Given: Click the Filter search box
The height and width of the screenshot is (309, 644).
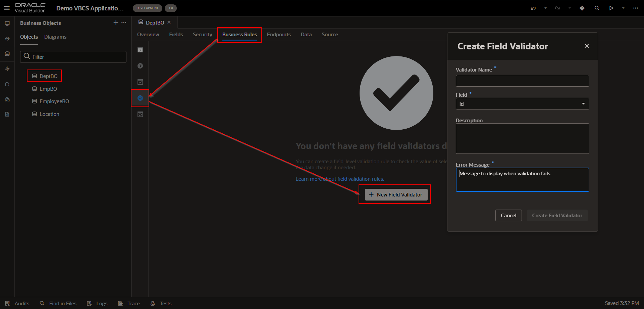Looking at the screenshot, I should tap(73, 57).
